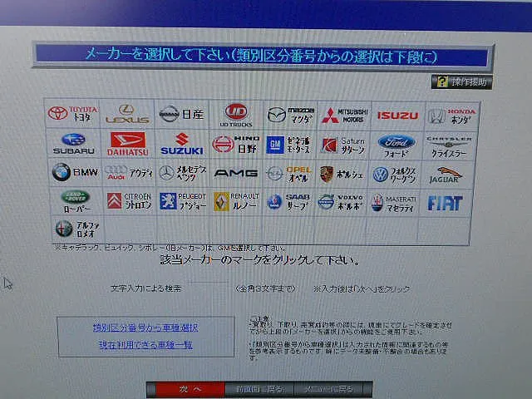The image size is (532, 399).
Task: Pick the Nissan logo
Action: click(181, 115)
